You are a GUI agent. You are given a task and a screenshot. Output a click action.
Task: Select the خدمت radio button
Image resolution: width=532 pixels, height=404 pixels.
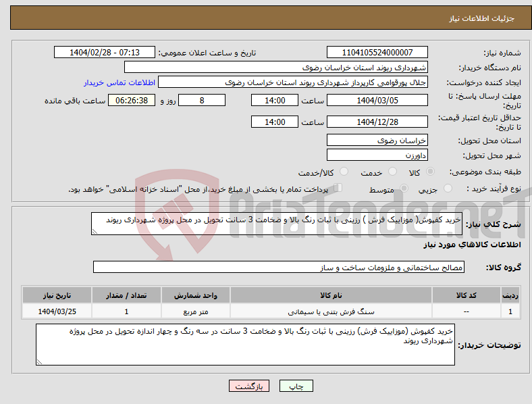[392, 172]
